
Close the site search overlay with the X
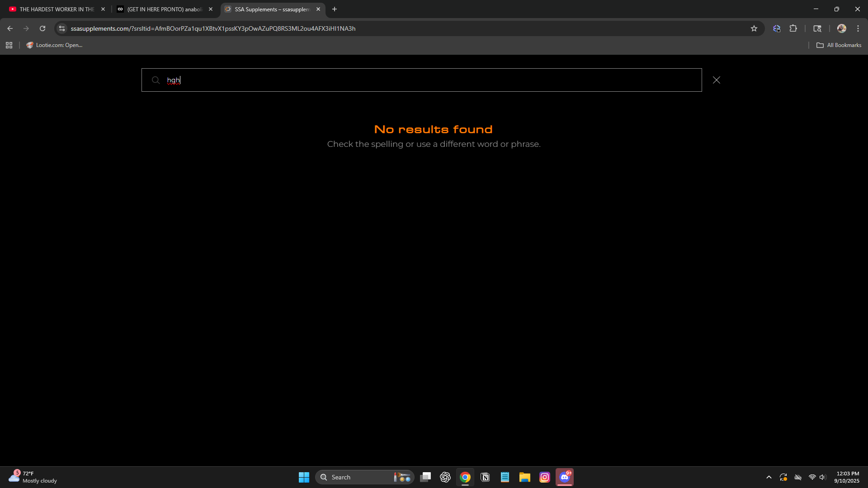(x=717, y=80)
